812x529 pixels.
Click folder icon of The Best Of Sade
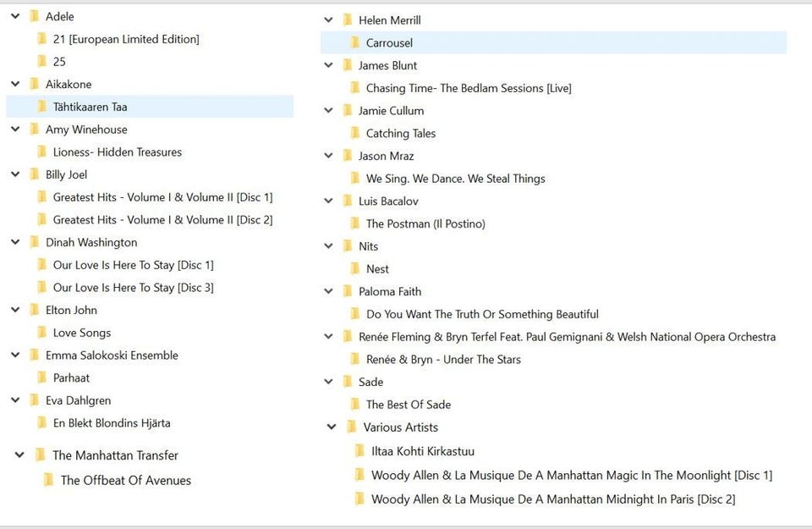coord(355,404)
